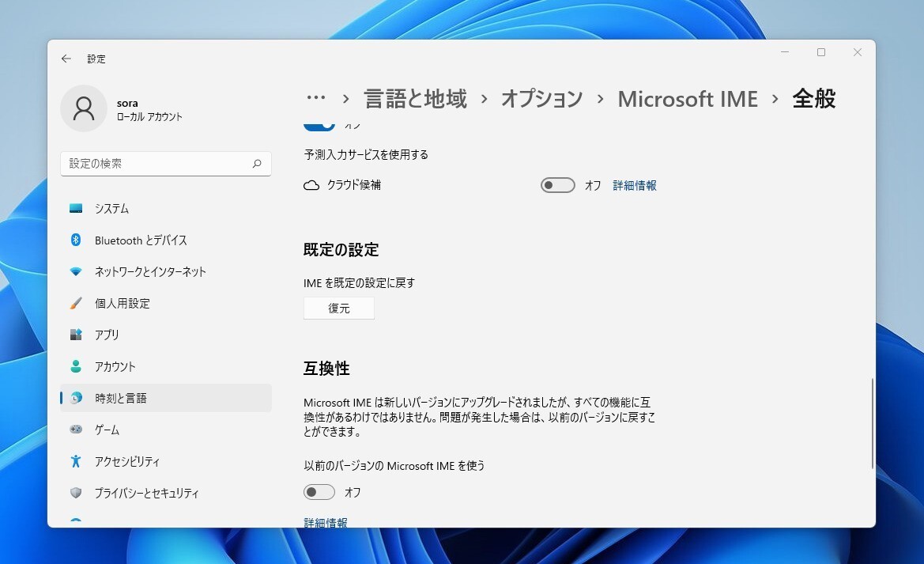Viewport: 924px width, 564px height.
Task: Click inside 設定の検索 field
Action: 158,164
